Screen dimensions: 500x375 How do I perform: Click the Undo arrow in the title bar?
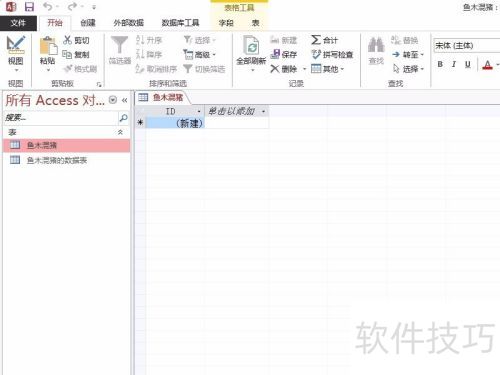[48, 7]
